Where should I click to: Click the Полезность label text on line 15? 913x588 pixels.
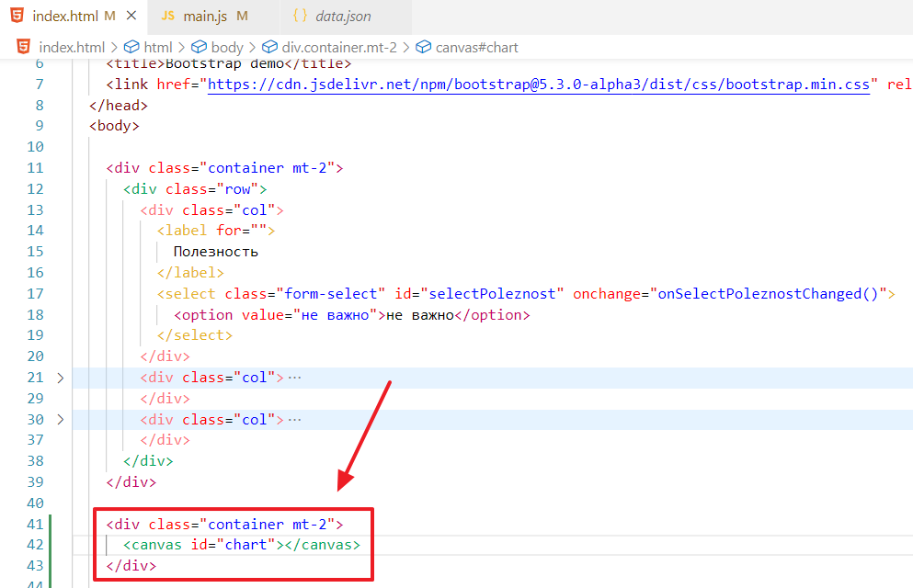click(x=215, y=252)
